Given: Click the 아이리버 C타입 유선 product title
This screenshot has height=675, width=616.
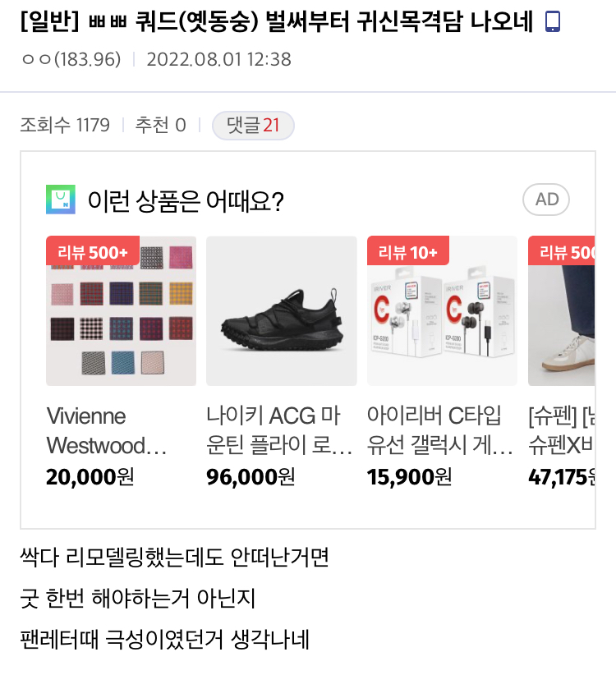Looking at the screenshot, I should point(440,430).
